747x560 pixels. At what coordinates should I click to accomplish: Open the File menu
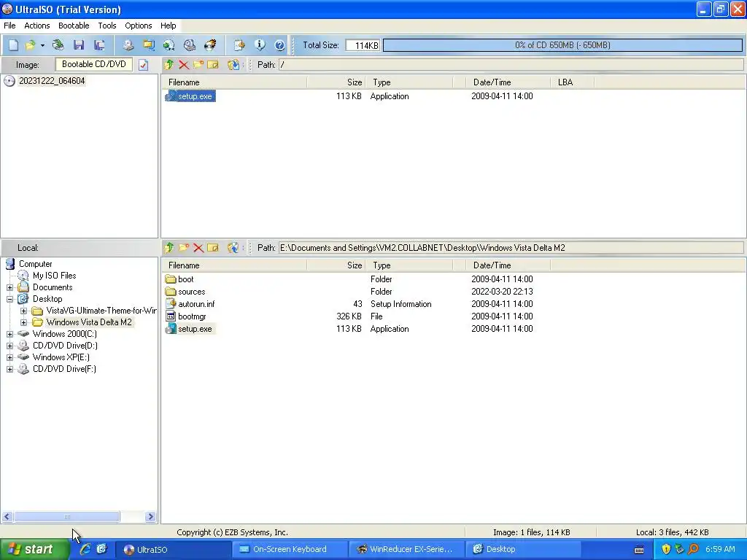9,26
